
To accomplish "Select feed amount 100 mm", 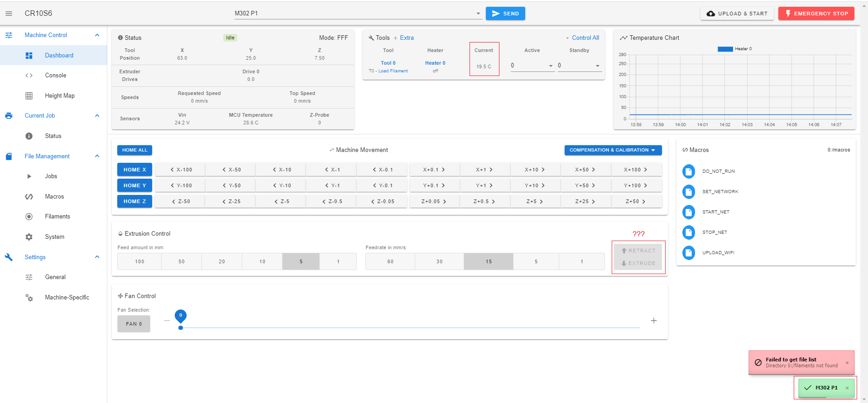I will 139,261.
